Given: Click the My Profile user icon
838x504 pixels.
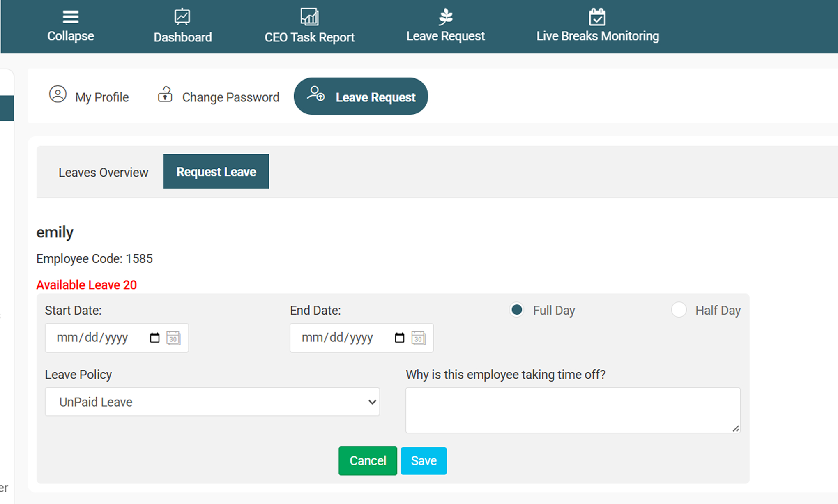Looking at the screenshot, I should click(58, 94).
